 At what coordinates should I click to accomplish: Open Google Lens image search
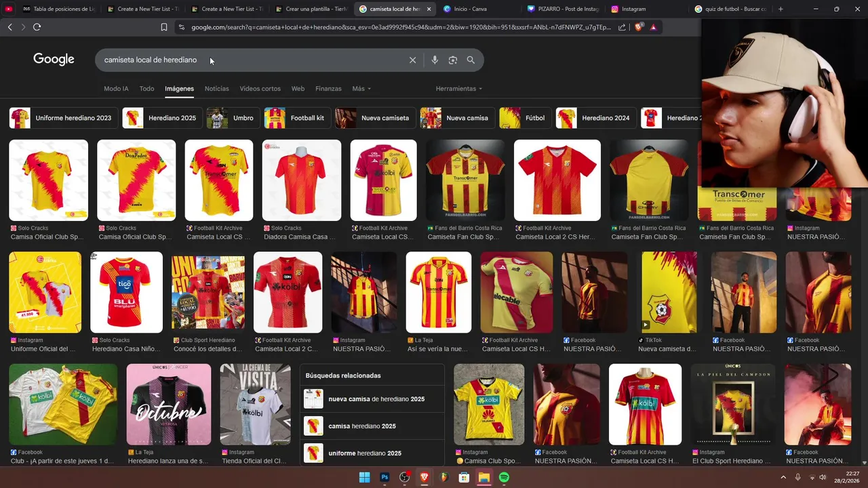(453, 60)
